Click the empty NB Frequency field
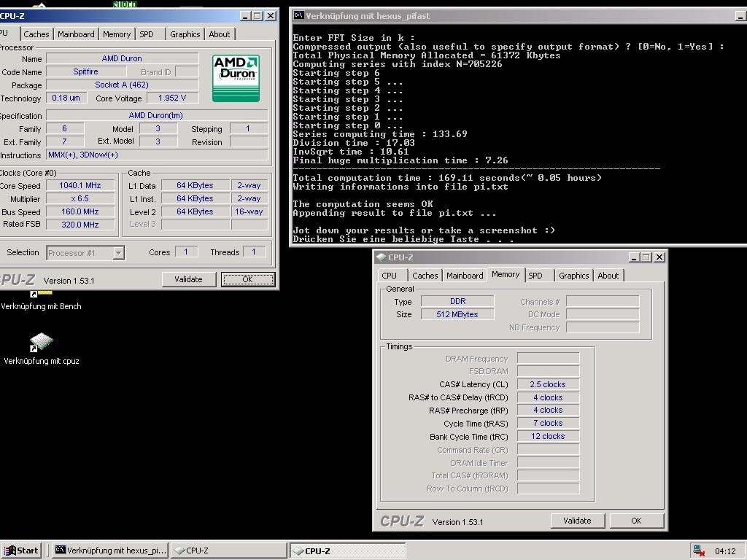Screen dimensions: 747x560 603,327
